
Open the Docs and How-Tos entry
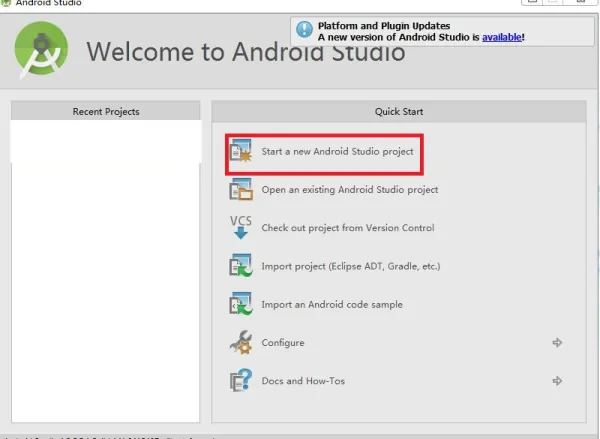303,381
